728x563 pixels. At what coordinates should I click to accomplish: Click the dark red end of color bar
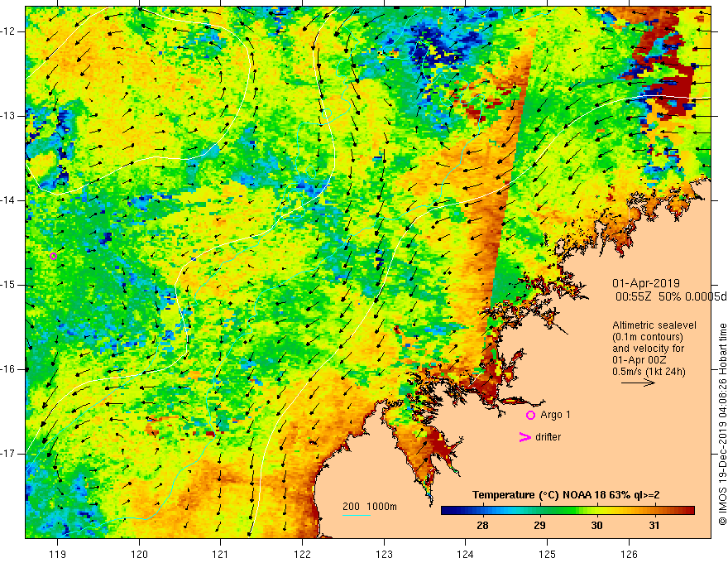689,511
